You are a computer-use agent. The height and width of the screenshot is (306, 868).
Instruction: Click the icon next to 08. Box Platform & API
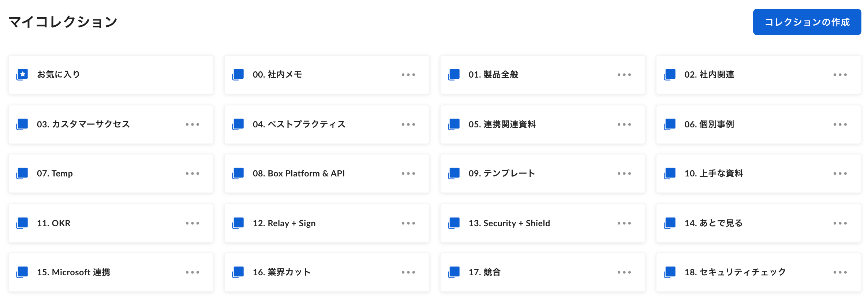(238, 173)
